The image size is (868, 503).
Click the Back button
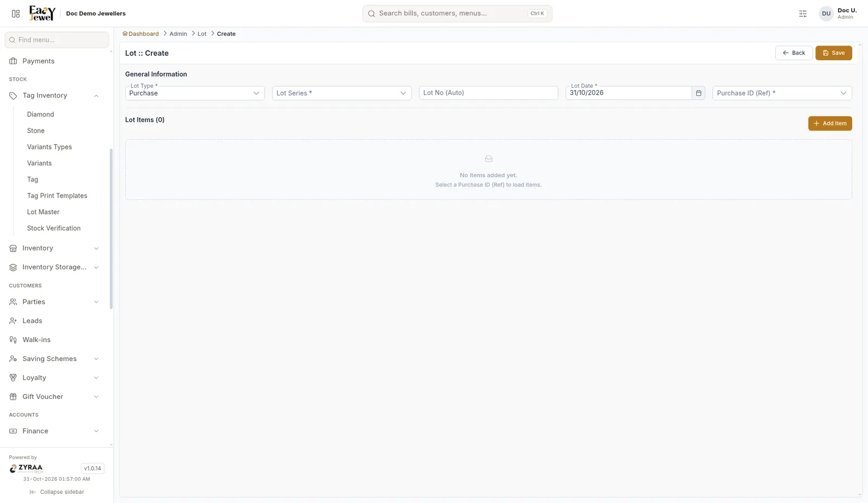point(794,53)
